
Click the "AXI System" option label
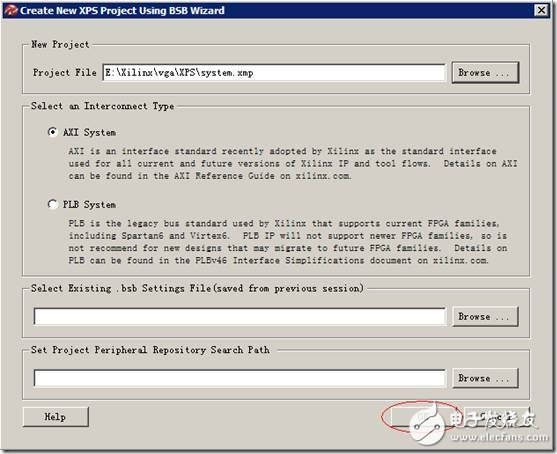pyautogui.click(x=89, y=133)
